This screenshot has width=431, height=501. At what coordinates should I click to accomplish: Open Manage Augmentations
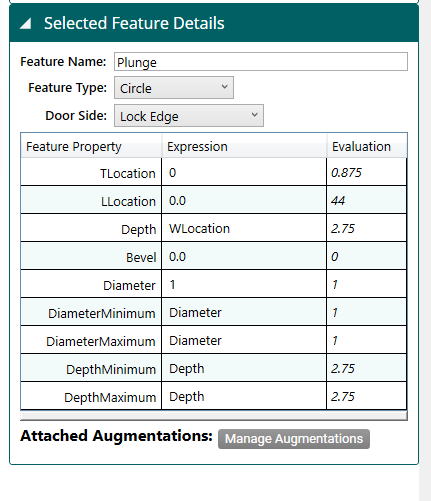tap(294, 439)
